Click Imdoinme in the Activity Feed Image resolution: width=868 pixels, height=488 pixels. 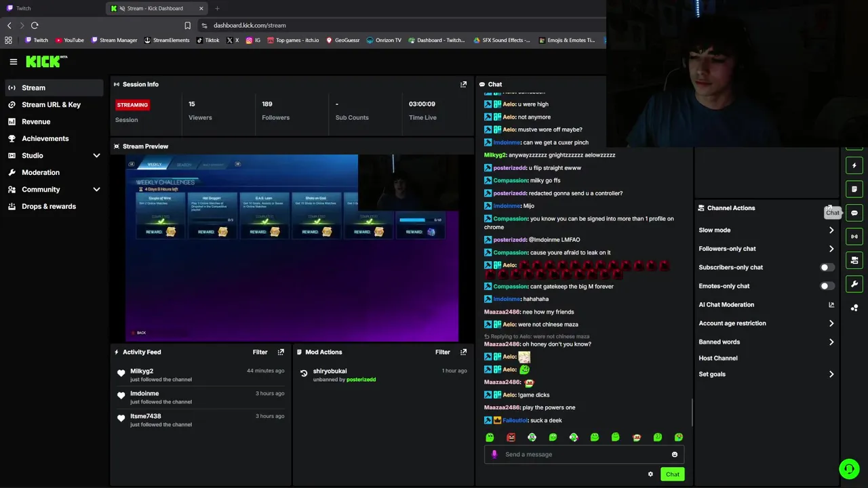[x=144, y=394]
